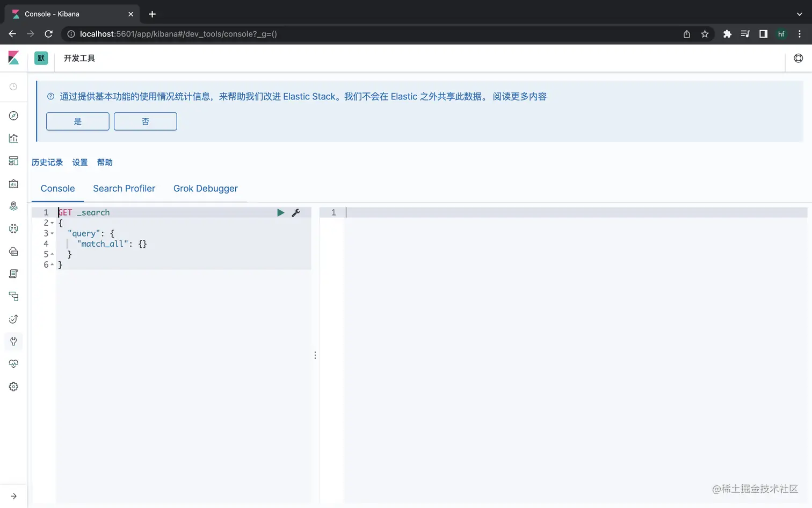Viewport: 812px width, 508px height.
Task: Open the Maps app in sidebar
Action: (x=13, y=206)
